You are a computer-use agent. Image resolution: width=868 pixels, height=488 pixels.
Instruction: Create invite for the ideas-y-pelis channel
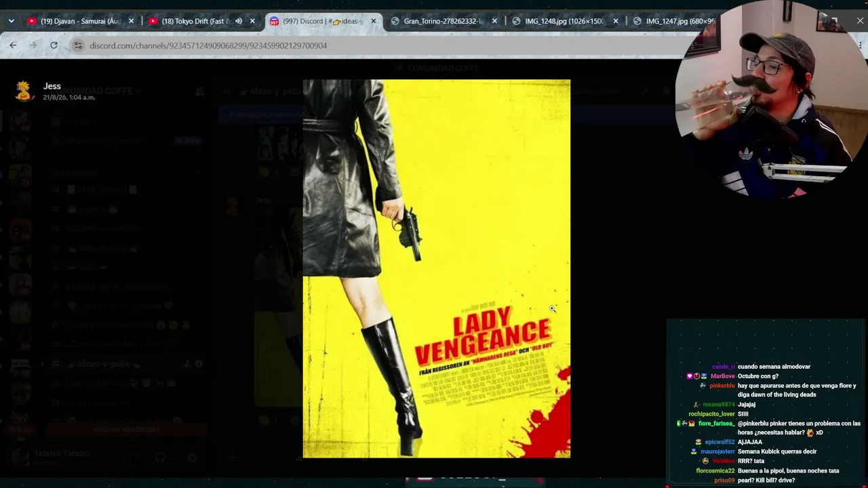coord(186,364)
